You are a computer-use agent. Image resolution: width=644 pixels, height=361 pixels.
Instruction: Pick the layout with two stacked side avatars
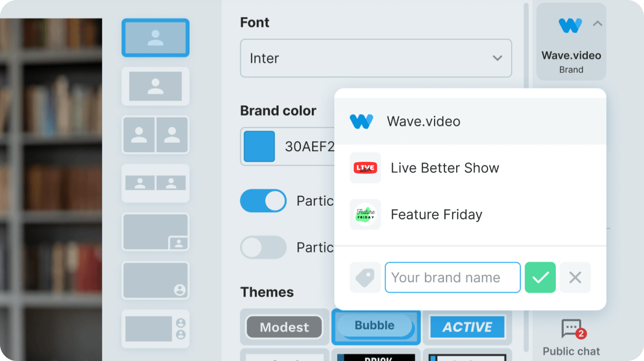coord(155,329)
